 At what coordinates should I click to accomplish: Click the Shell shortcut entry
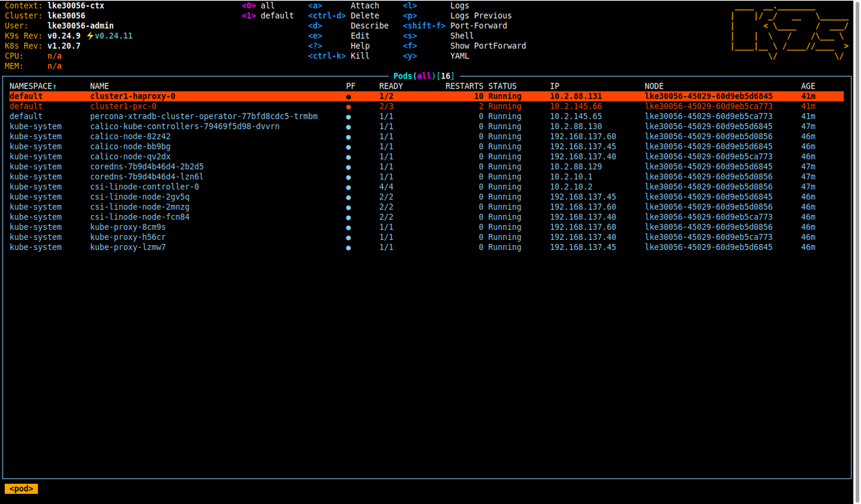(439, 36)
